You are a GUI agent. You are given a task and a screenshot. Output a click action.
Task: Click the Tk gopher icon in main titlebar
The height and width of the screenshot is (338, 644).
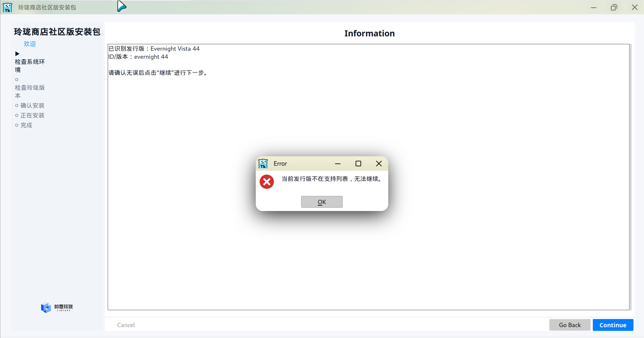(x=8, y=7)
